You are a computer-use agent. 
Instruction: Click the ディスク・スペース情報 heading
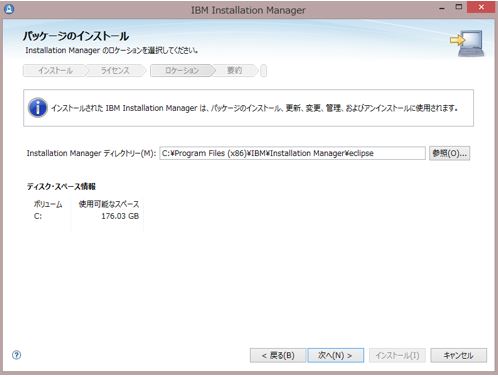point(61,186)
